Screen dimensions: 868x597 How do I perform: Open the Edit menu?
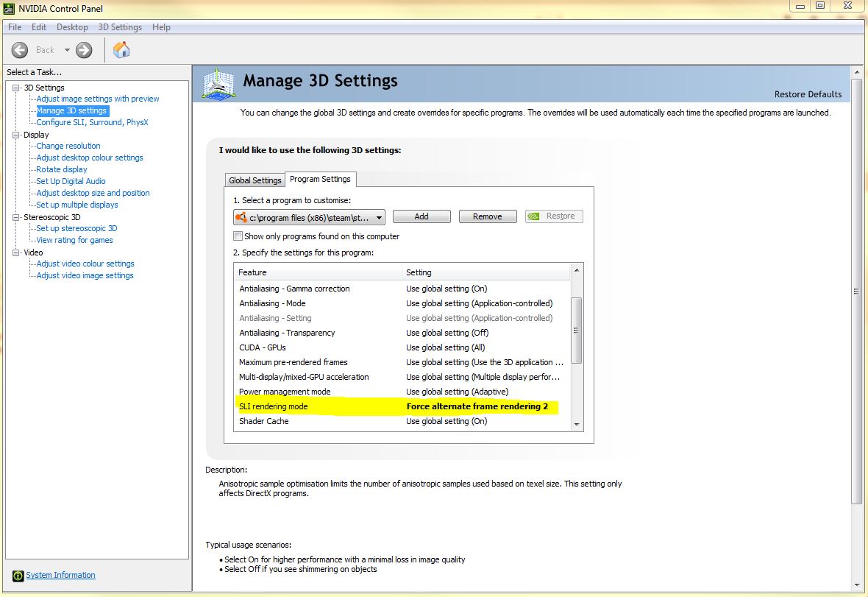click(x=39, y=27)
